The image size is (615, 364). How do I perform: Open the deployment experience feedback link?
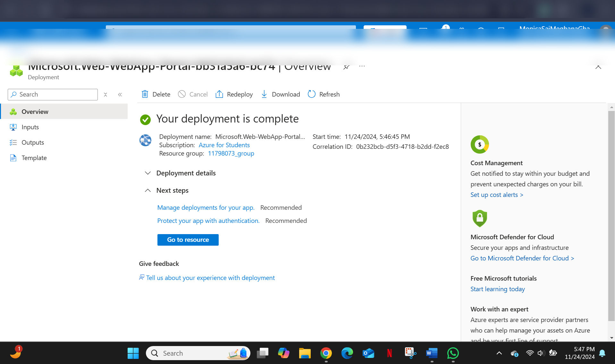(x=207, y=278)
